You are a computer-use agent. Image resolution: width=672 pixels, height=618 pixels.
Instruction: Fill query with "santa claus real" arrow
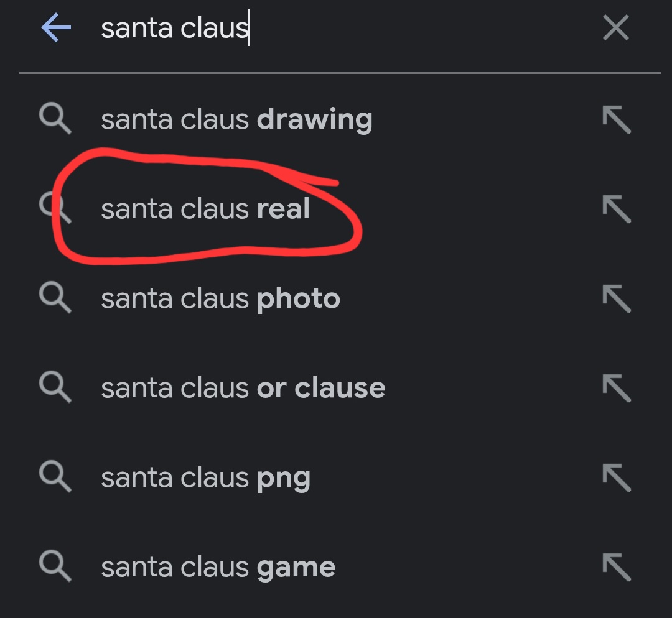616,210
